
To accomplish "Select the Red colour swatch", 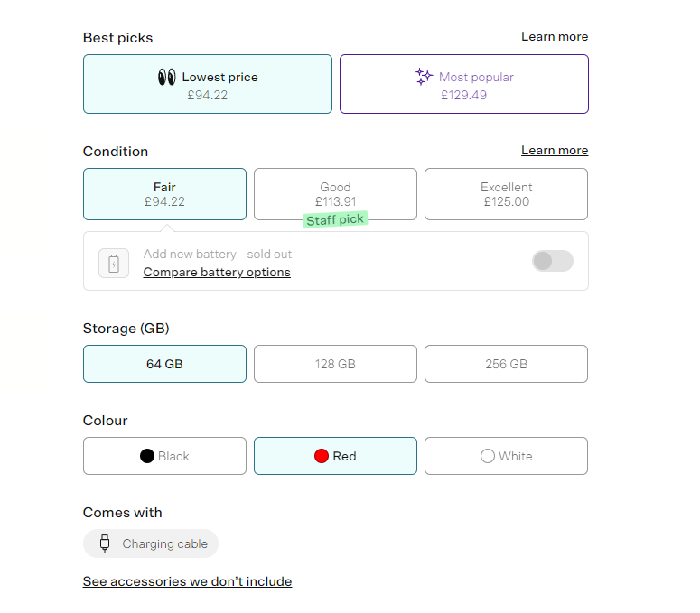I will click(321, 456).
